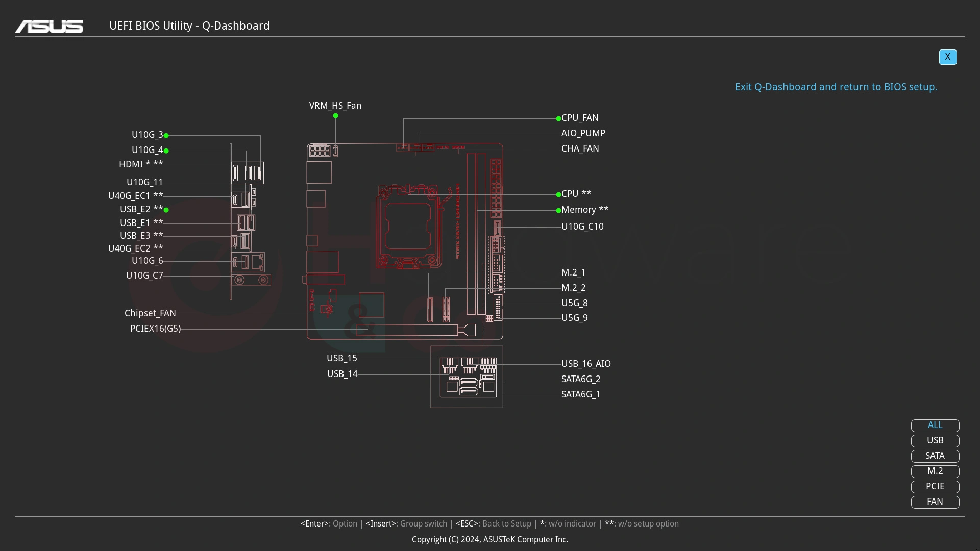This screenshot has height=551, width=980.
Task: Show only PCIE slots
Action: [935, 487]
